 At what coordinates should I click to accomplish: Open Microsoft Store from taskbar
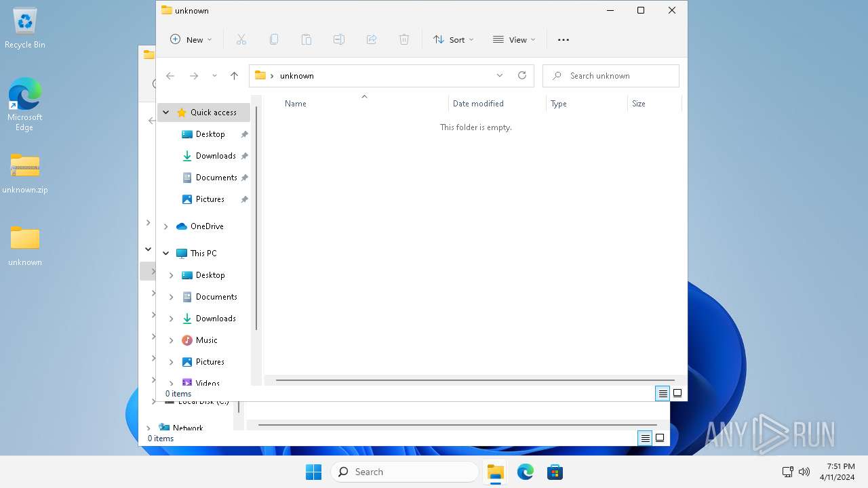coord(555,472)
